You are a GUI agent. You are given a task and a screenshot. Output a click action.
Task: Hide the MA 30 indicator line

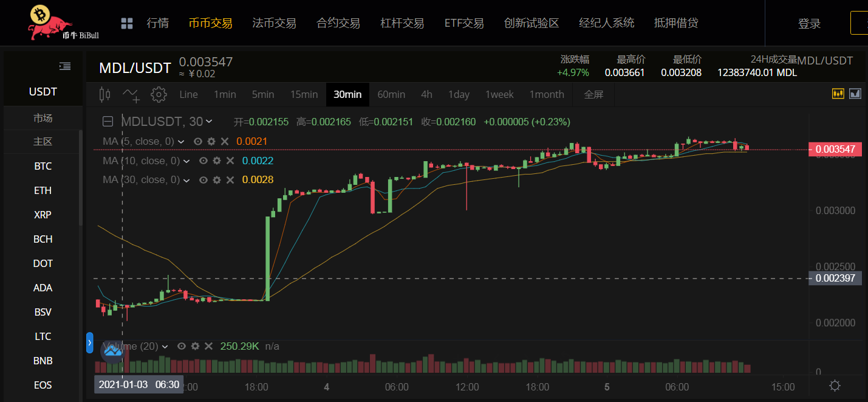[203, 180]
